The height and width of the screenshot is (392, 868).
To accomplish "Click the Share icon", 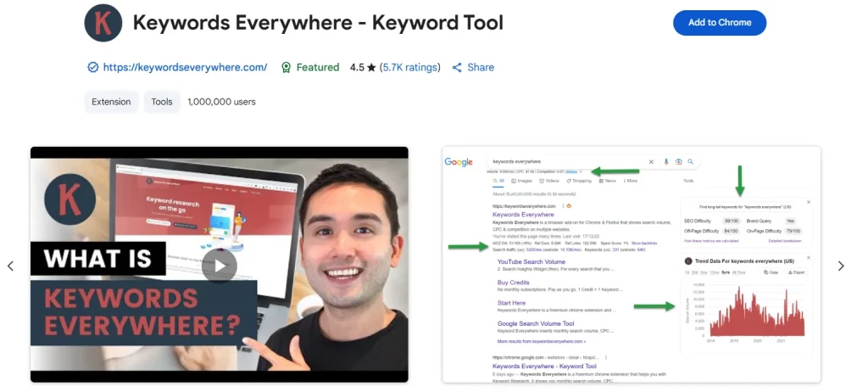I will click(x=458, y=68).
